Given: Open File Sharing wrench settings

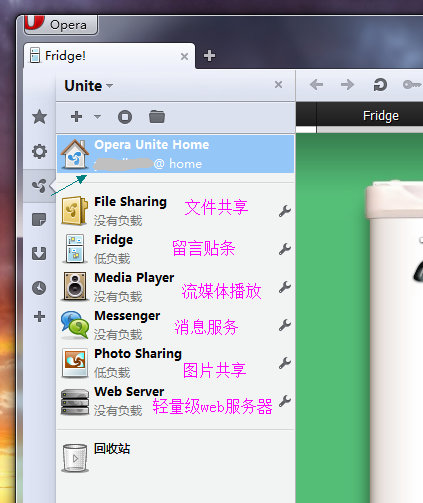Looking at the screenshot, I should (285, 211).
